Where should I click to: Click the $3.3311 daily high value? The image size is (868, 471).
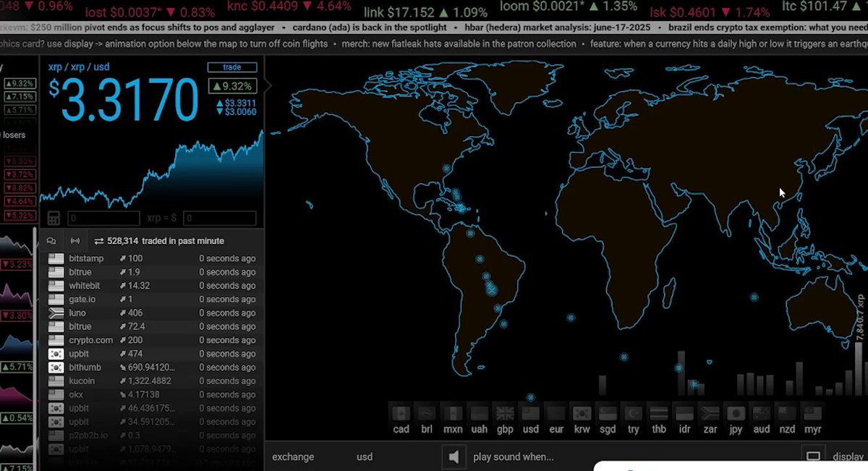click(x=237, y=103)
